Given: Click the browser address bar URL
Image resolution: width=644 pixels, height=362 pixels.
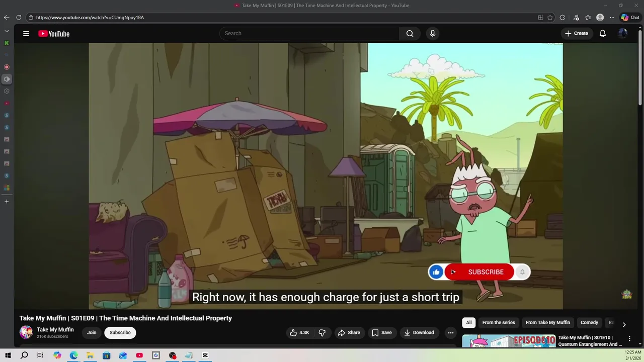Looking at the screenshot, I should [90, 18].
